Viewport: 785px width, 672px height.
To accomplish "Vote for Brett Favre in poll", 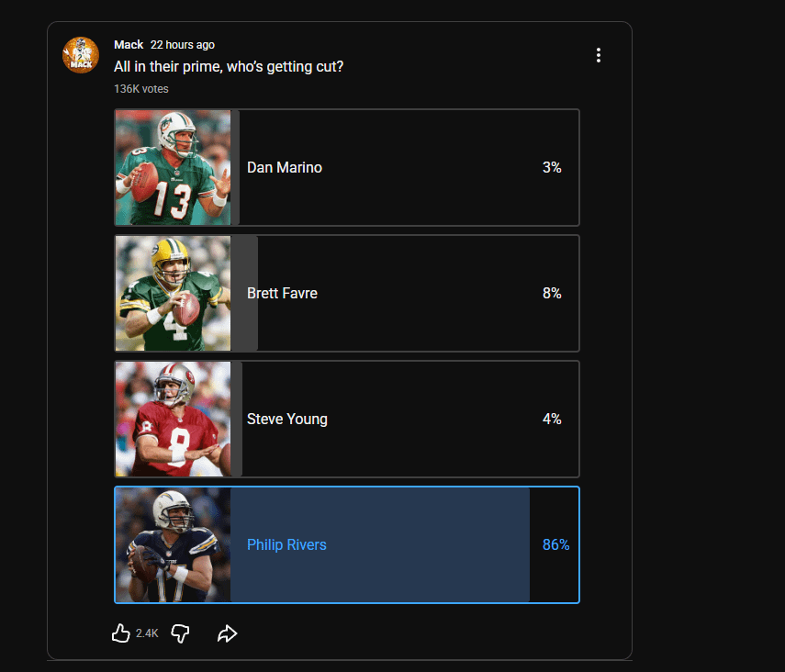I will [x=404, y=294].
